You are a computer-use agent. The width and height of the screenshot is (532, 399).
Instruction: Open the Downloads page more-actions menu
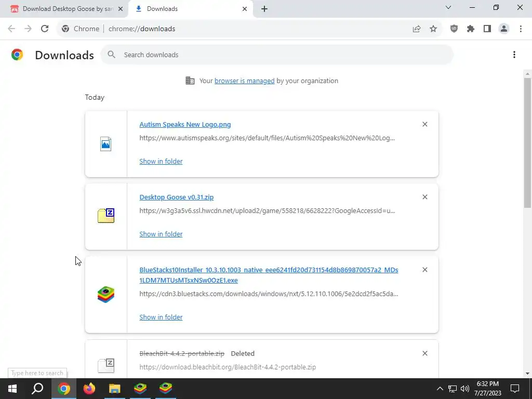[x=514, y=55]
